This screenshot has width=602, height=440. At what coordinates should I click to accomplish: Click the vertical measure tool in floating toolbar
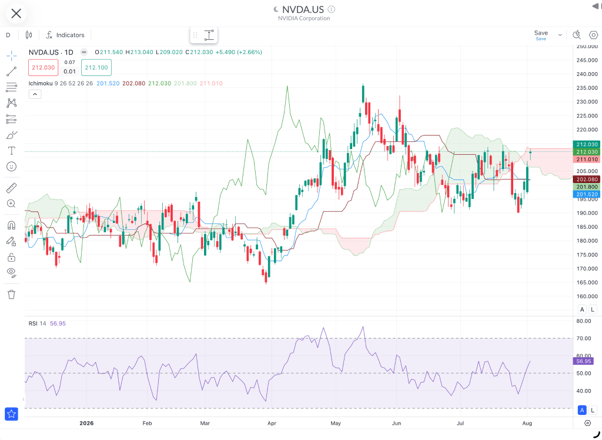(x=209, y=35)
